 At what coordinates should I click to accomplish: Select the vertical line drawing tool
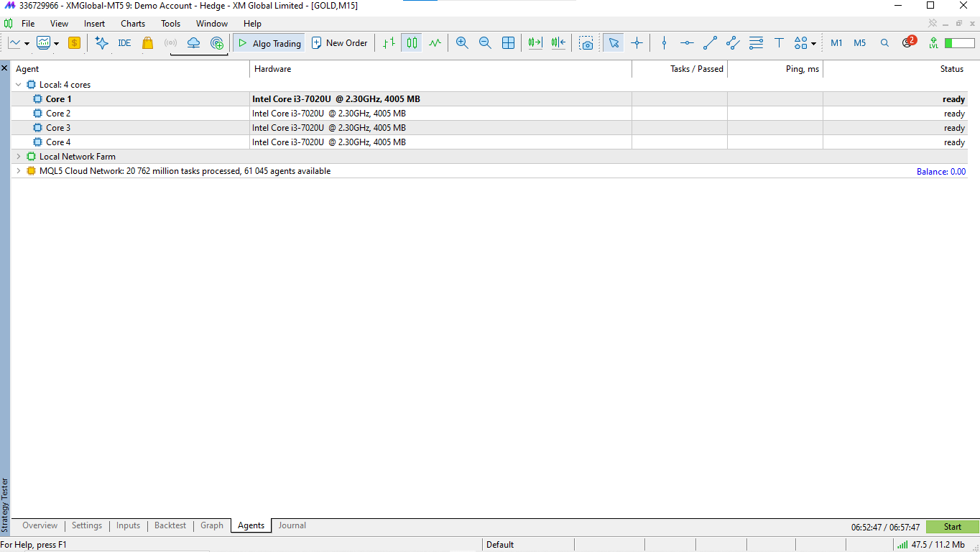click(664, 43)
